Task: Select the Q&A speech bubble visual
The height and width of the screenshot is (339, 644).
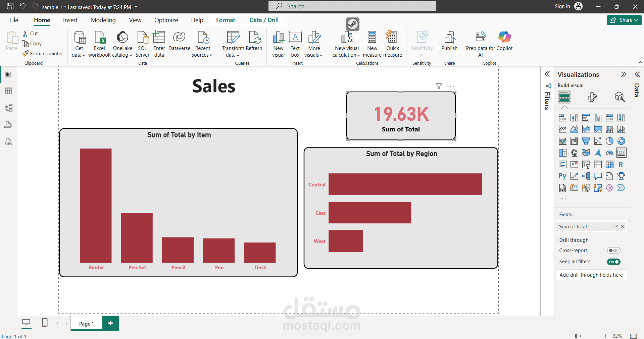Action: [598, 176]
